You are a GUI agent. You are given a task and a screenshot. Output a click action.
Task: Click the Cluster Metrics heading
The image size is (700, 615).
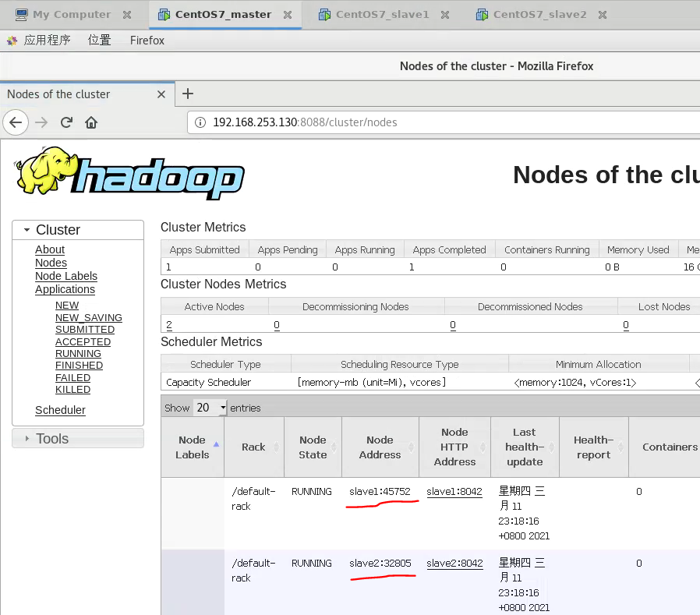pyautogui.click(x=203, y=227)
